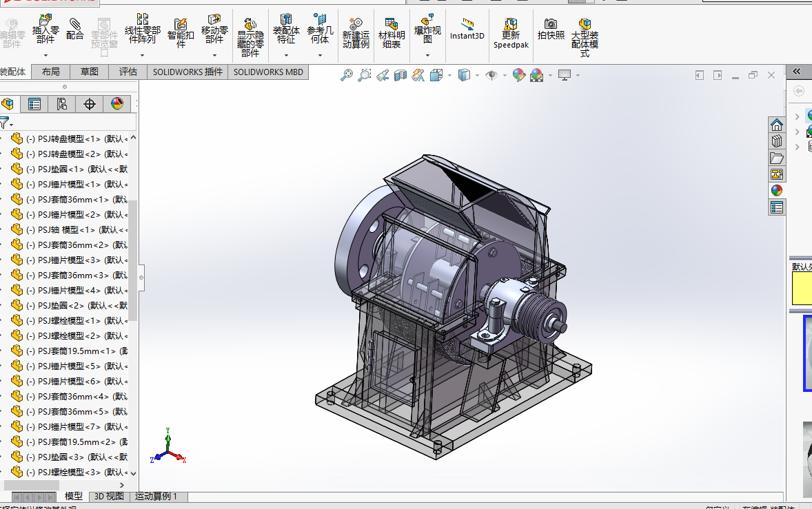The height and width of the screenshot is (509, 812).
Task: Open dropdown under Linear Component Pattern
Action: [142, 55]
